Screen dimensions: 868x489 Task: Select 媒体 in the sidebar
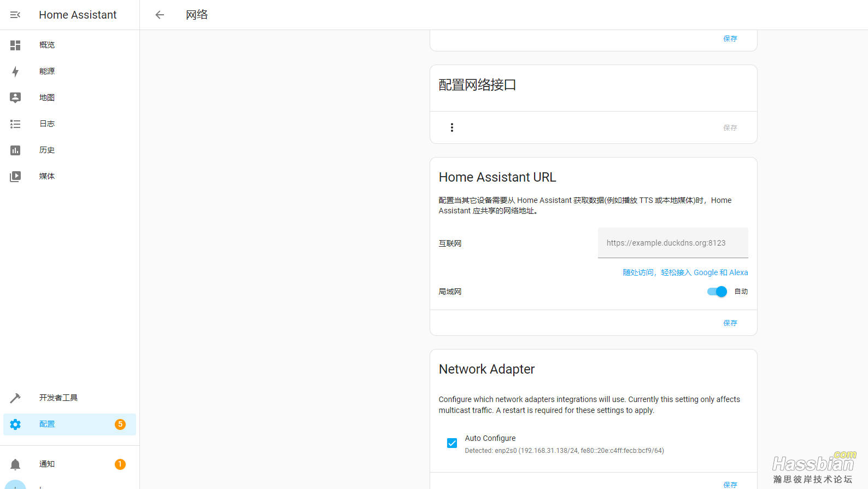(69, 176)
